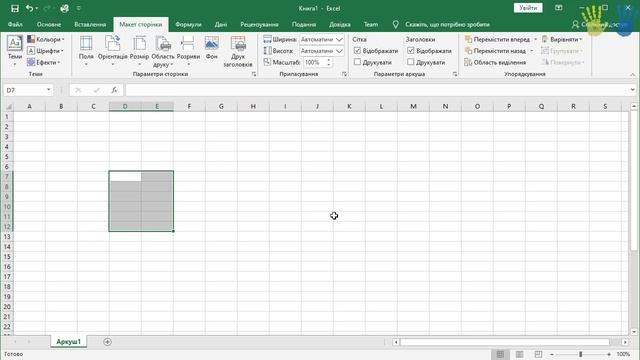Switch to the Home (Основне) tab
The image size is (640, 360).
[49, 24]
